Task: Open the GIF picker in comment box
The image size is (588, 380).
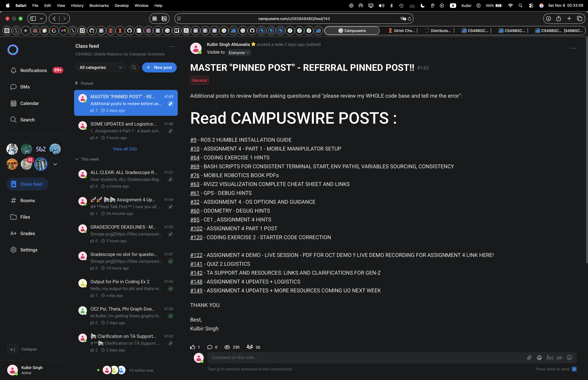Action: 559,358
